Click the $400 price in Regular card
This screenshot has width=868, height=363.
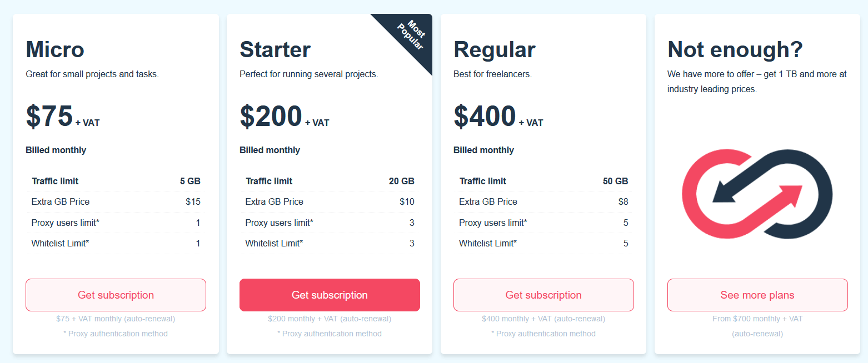485,117
